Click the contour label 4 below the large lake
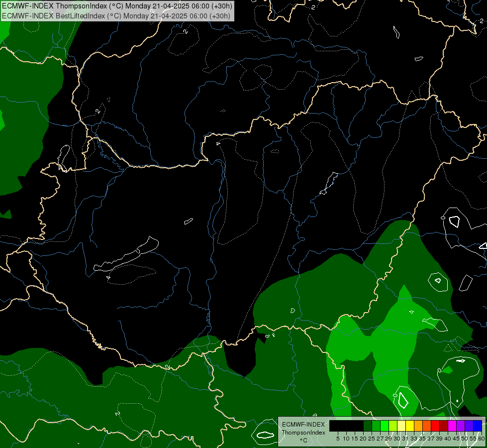The width and height of the screenshot is (487, 448). (108, 277)
